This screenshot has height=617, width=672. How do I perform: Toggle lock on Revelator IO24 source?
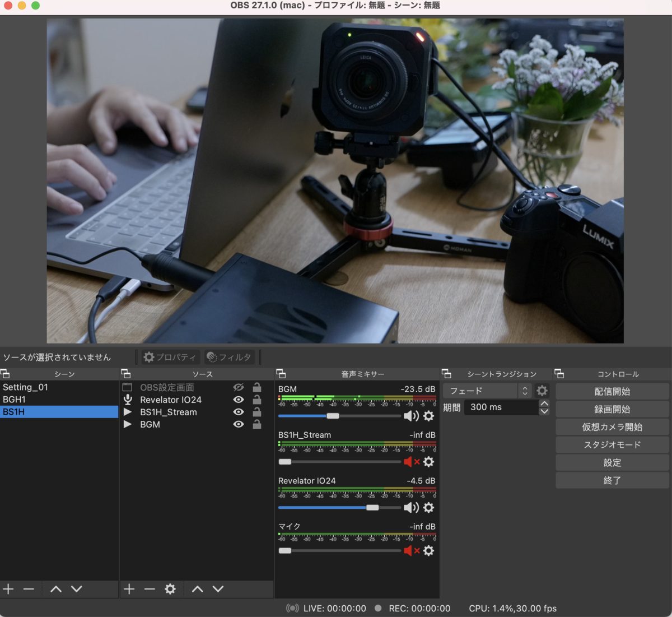point(257,400)
